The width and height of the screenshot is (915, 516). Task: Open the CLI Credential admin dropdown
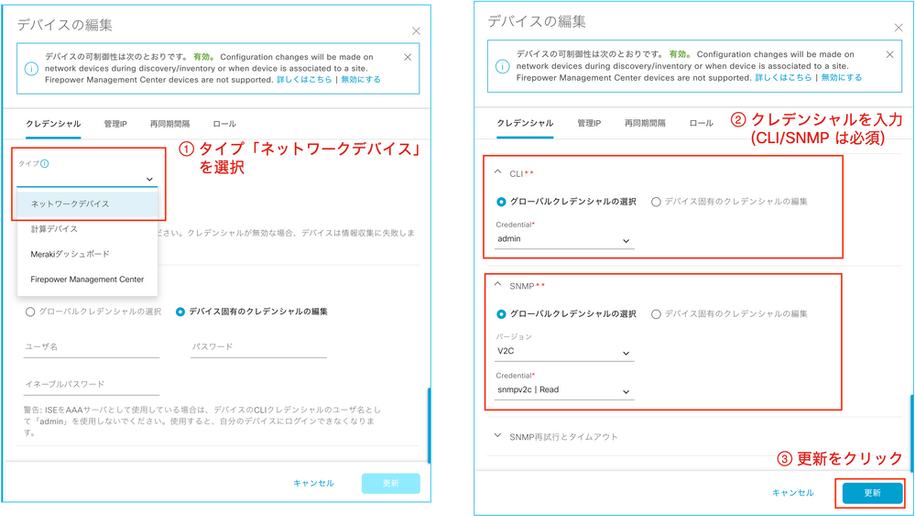(564, 239)
